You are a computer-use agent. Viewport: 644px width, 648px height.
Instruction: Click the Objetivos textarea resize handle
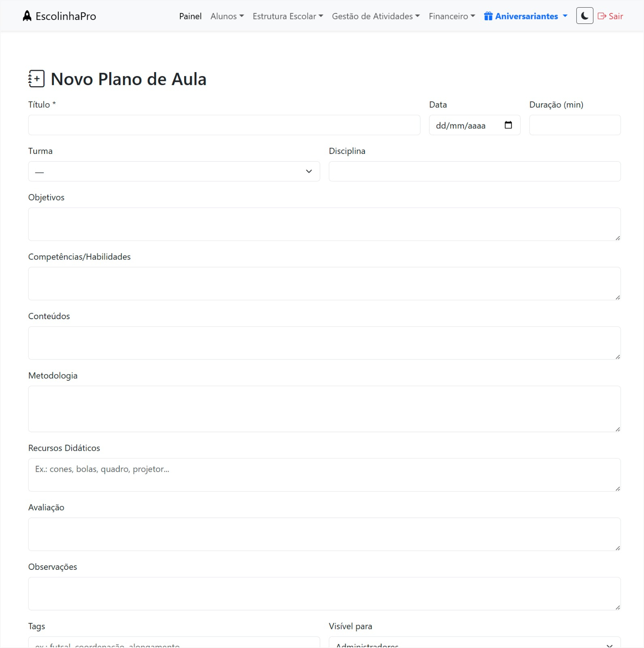click(x=618, y=238)
